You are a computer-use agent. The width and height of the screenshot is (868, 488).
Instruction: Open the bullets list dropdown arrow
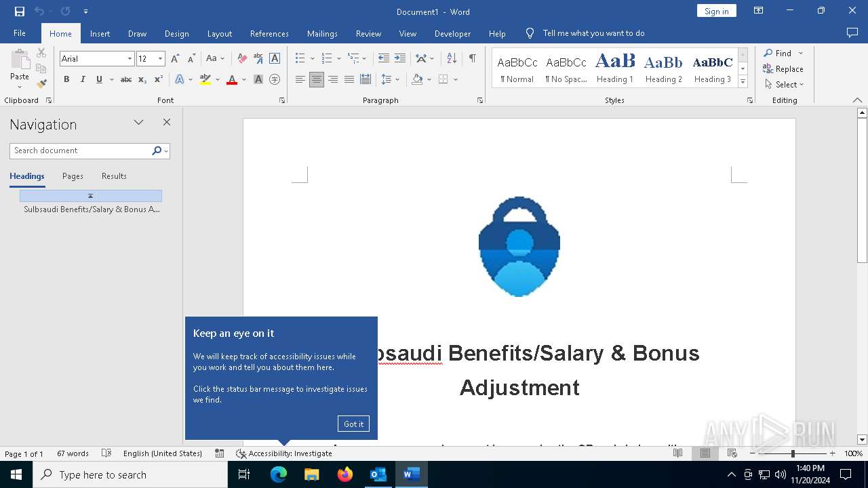(x=312, y=58)
